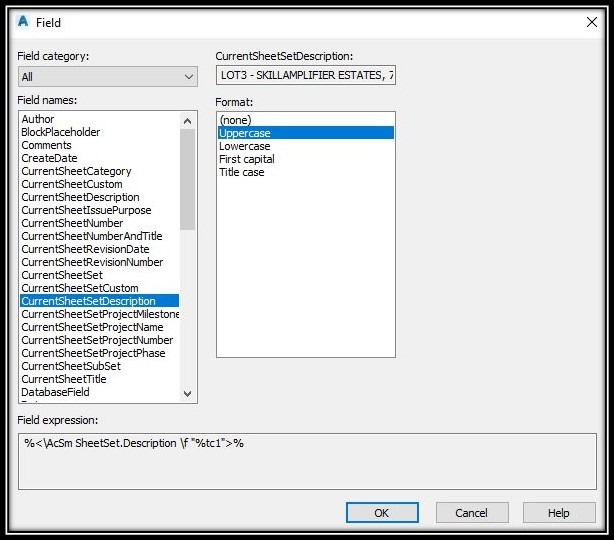Choose the CurrentSheetIssuePurpose field
The image size is (614, 540).
99,210
